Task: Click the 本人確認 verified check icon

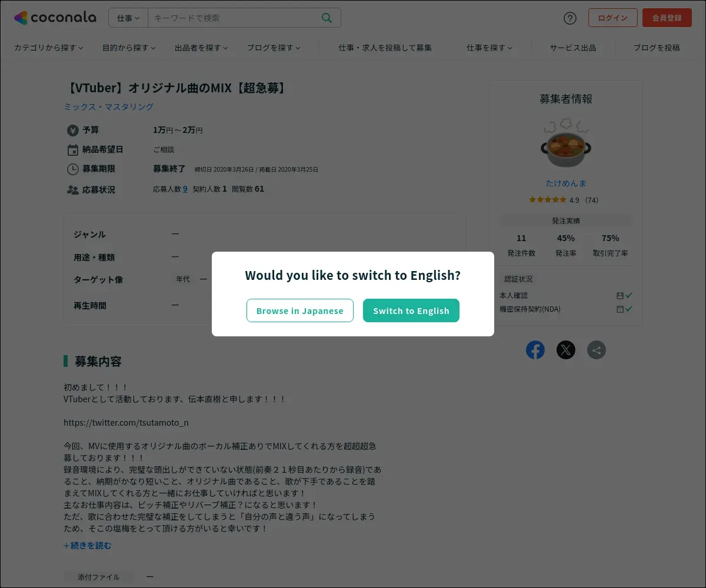Action: (x=629, y=295)
